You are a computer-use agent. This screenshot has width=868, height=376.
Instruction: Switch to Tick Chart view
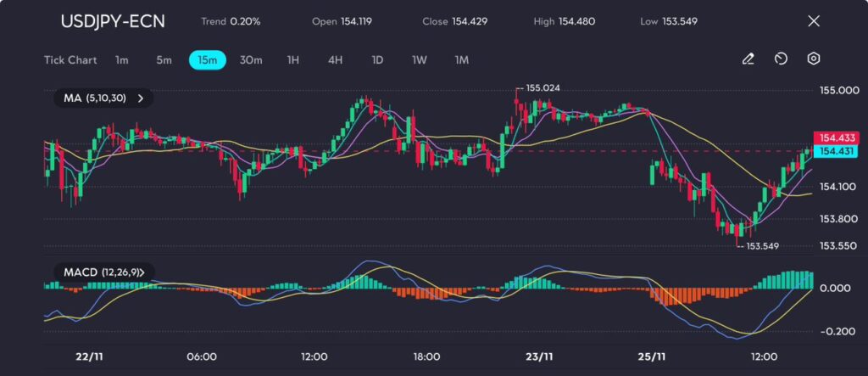(x=70, y=60)
